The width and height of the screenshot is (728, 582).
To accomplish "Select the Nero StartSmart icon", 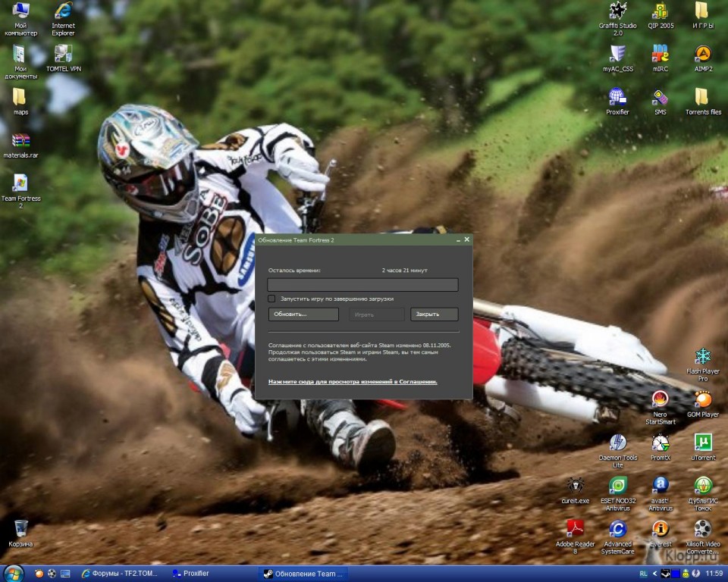I will [x=661, y=399].
